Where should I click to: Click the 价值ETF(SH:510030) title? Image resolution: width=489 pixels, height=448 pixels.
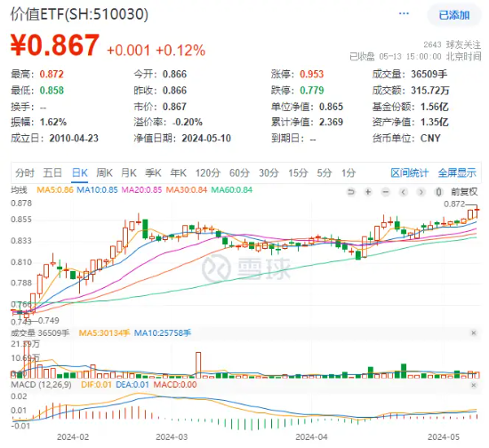click(79, 14)
